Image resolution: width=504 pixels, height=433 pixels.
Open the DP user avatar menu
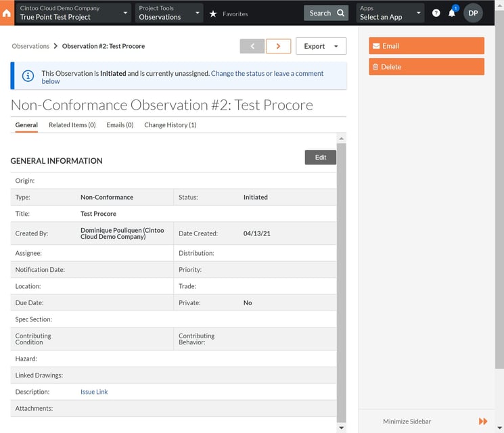click(x=473, y=13)
